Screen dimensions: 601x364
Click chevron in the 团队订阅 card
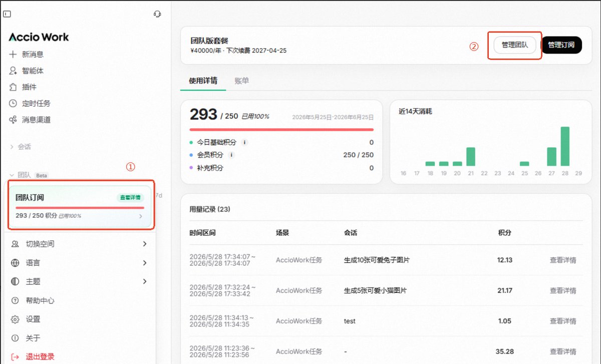pos(141,216)
